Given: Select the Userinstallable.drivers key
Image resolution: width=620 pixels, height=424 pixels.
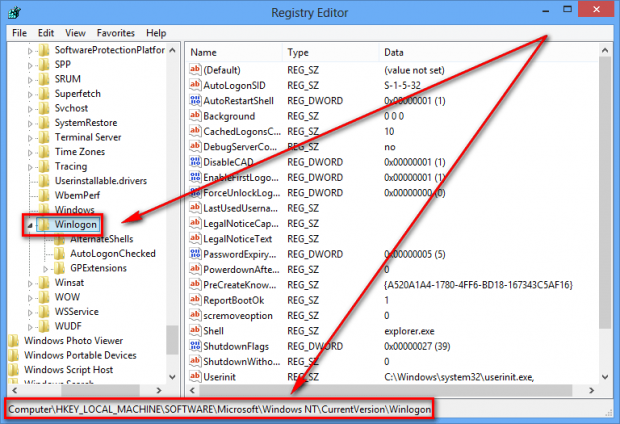Looking at the screenshot, I should [x=101, y=181].
